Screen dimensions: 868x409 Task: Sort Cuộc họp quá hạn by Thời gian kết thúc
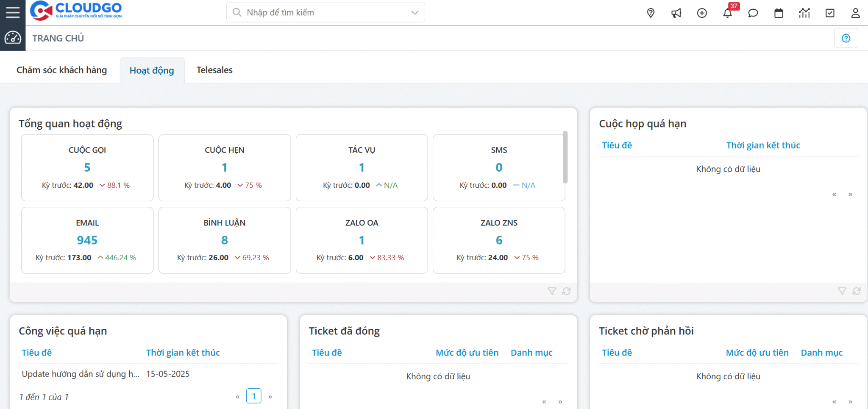(763, 145)
